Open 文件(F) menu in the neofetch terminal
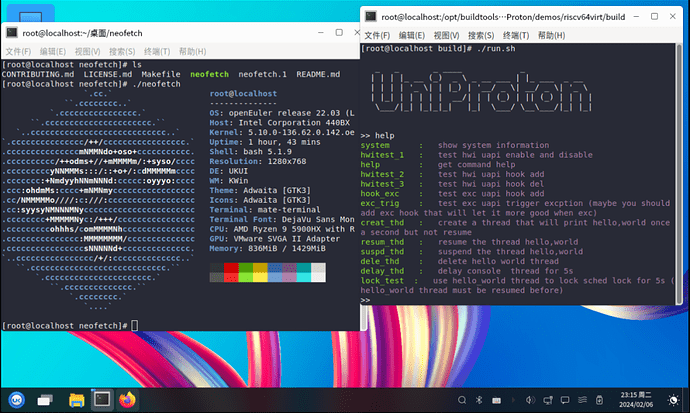The width and height of the screenshot is (690, 413). [18, 51]
